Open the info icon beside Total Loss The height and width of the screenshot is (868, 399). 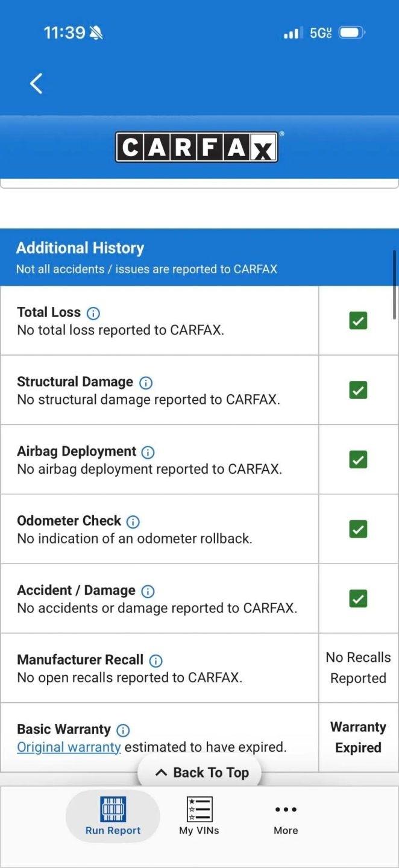coord(93,313)
